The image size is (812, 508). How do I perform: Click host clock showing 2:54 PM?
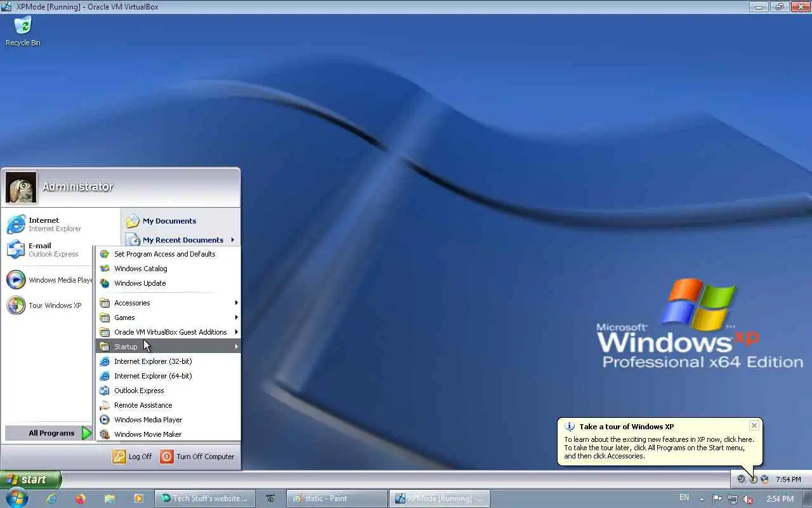780,498
